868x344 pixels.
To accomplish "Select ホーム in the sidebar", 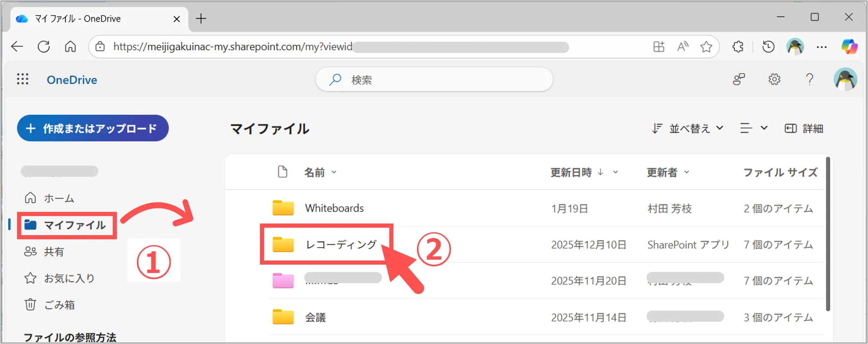I will click(59, 198).
